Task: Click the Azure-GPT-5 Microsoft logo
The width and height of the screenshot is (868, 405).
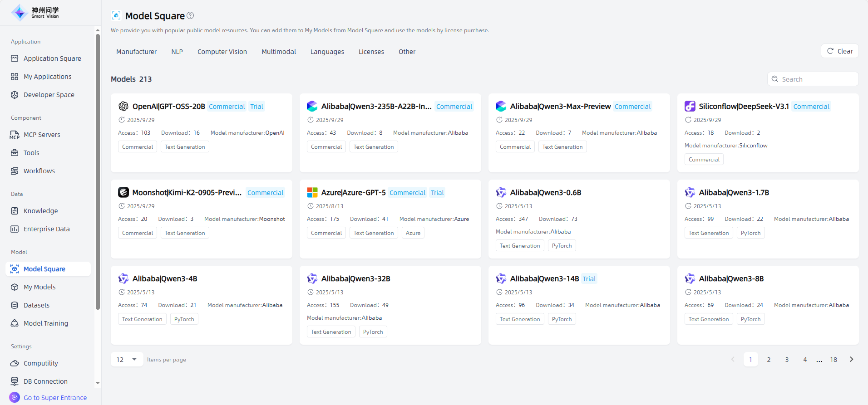Action: (x=312, y=193)
